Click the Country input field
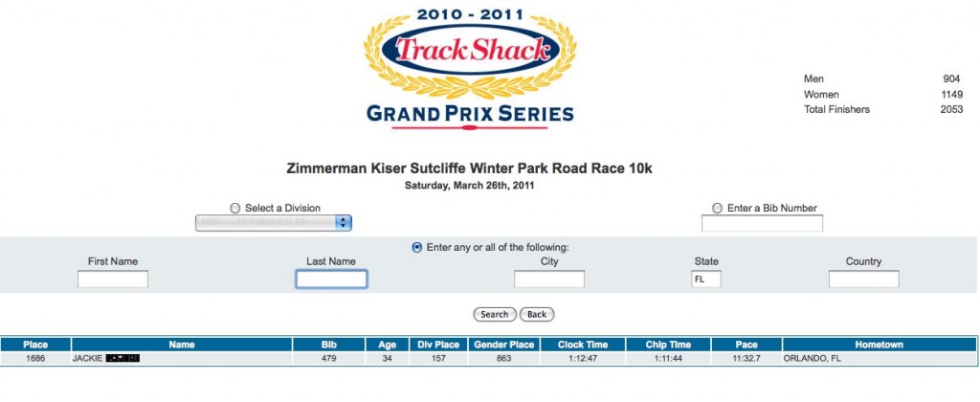Viewport: 980px width, 402px height. 864,279
